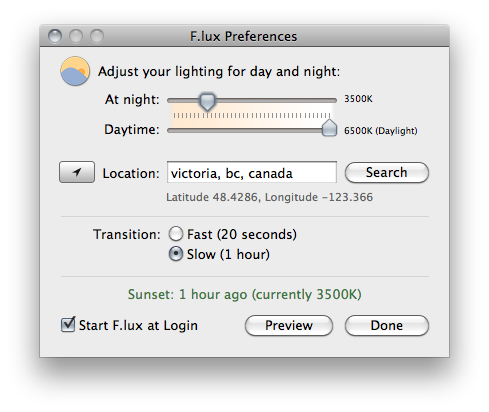Click the Sunset status text
Image resolution: width=489 pixels, height=412 pixels.
(245, 294)
